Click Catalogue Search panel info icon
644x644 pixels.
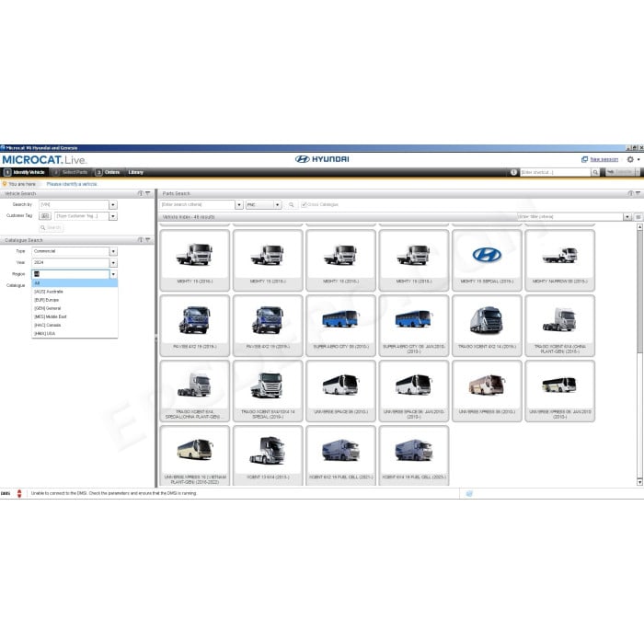pos(141,240)
